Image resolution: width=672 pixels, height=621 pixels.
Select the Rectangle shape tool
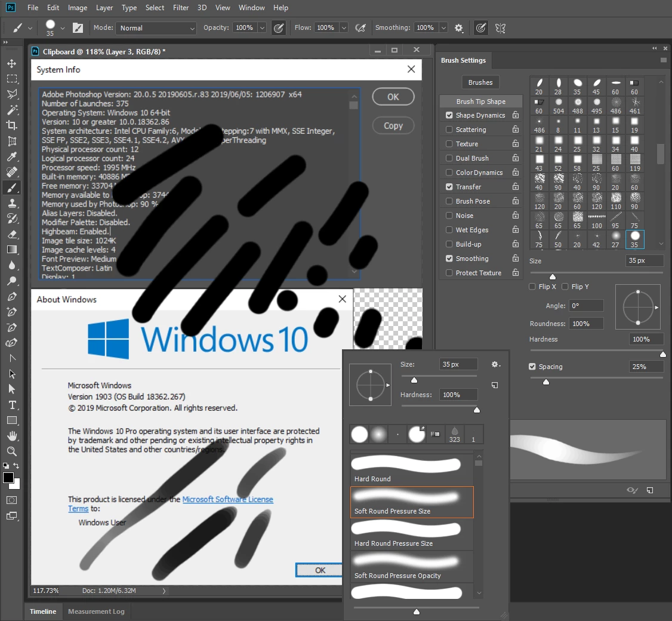(x=12, y=420)
